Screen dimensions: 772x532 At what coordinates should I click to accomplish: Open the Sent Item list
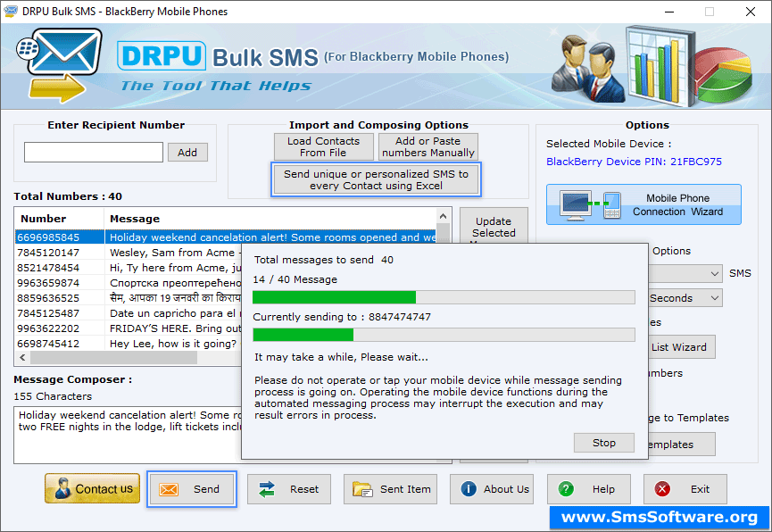tap(390, 488)
